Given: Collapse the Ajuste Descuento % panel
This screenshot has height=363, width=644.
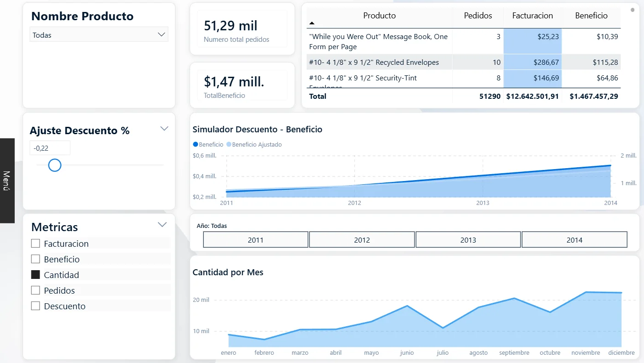Looking at the screenshot, I should [164, 129].
